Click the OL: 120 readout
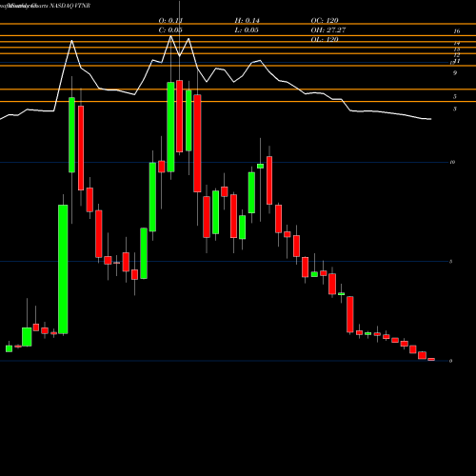 click(325, 39)
